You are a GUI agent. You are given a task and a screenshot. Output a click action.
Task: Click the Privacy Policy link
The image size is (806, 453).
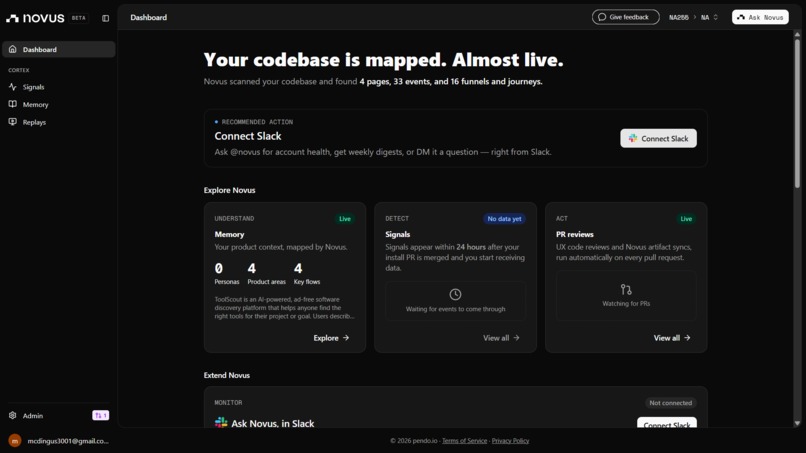(510, 441)
